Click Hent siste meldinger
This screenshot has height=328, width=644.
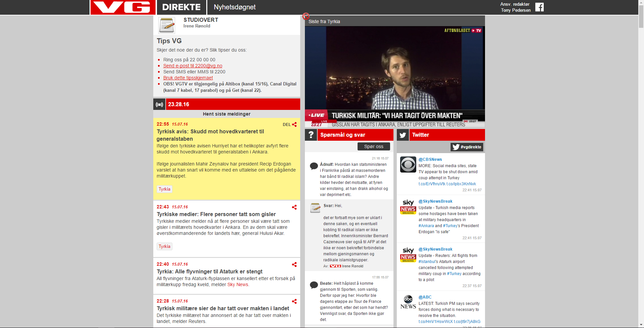coord(227,114)
